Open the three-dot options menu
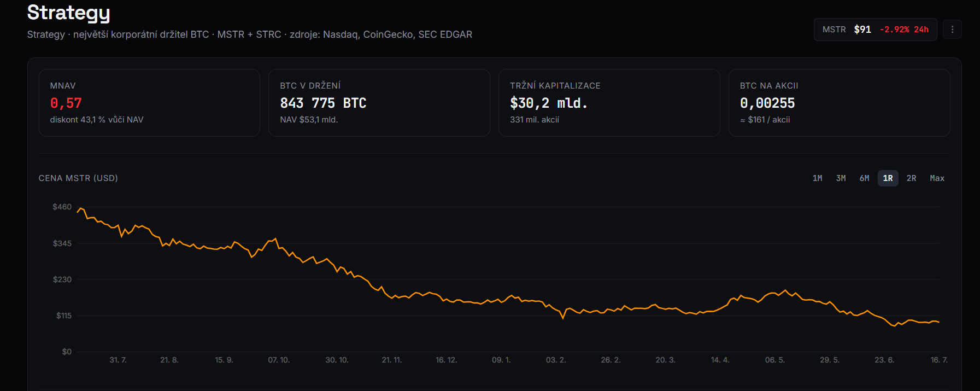 [952, 30]
